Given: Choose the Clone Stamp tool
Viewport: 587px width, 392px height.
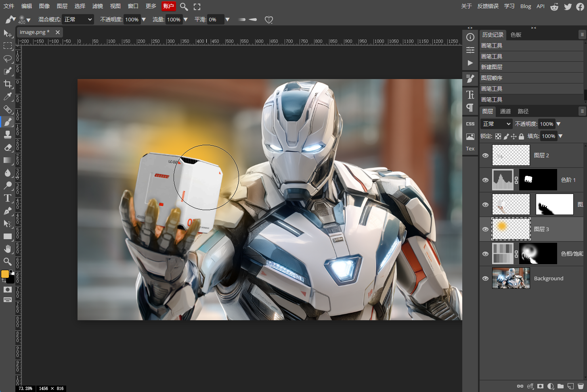Looking at the screenshot, I should click(8, 135).
